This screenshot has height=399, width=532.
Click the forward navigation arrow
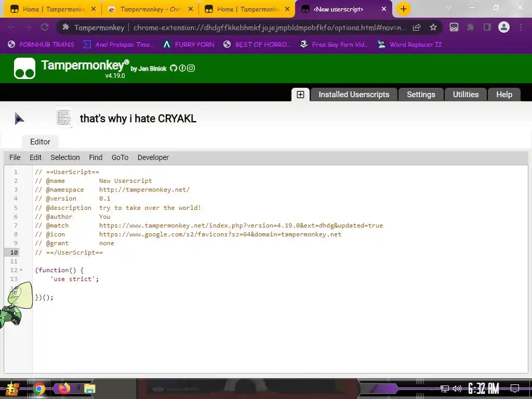28,28
